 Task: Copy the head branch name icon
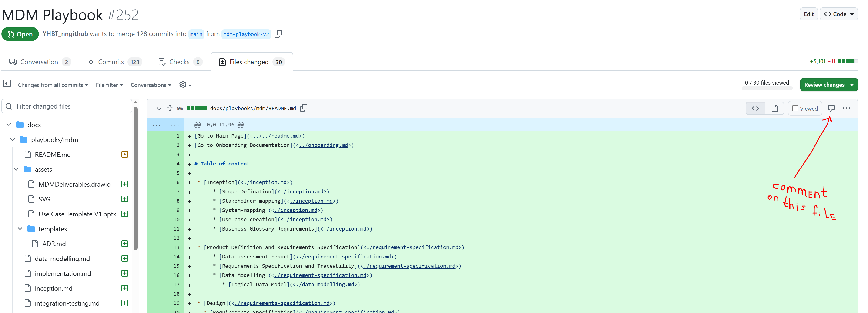278,34
